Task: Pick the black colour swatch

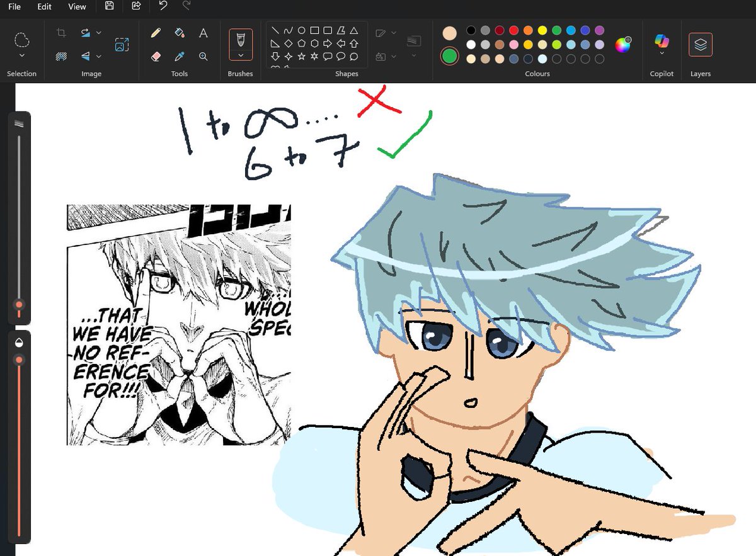Action: 471,30
